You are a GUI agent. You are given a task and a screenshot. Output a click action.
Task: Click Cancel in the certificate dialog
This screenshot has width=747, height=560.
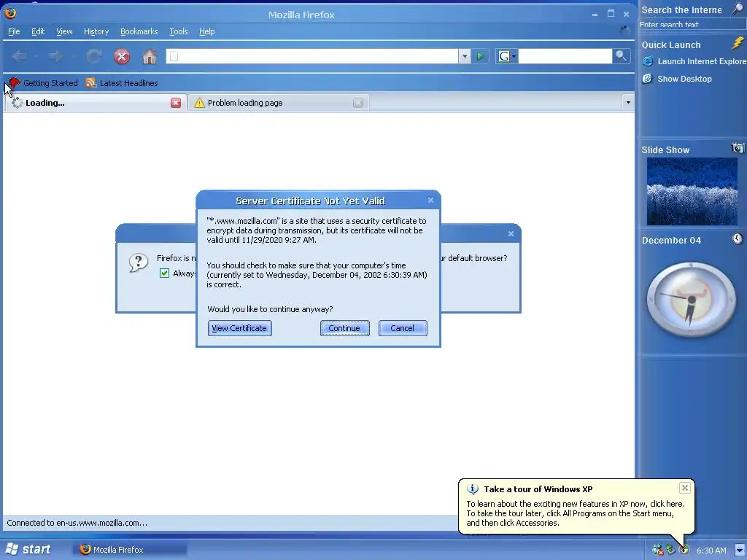click(x=403, y=328)
